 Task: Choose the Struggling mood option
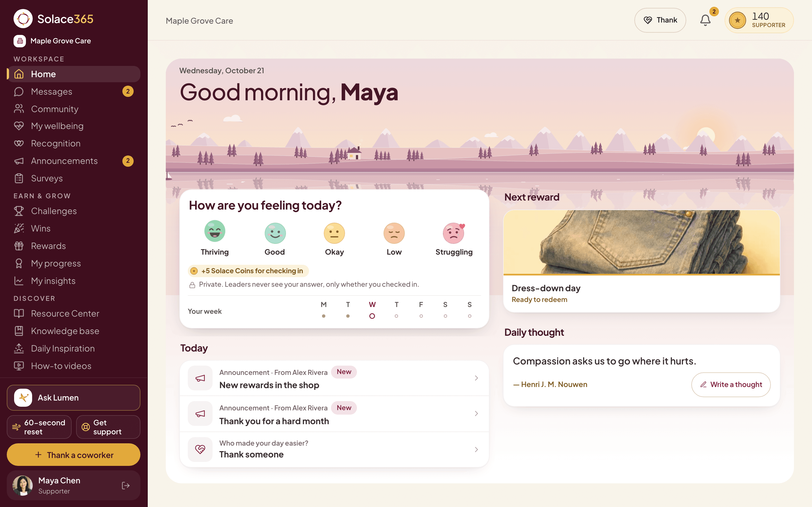[x=454, y=238]
